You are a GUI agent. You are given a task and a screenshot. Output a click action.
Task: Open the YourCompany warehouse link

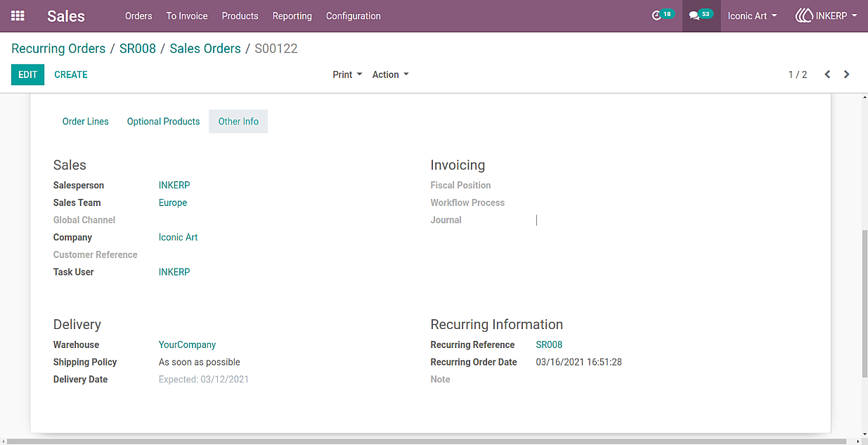coord(187,345)
